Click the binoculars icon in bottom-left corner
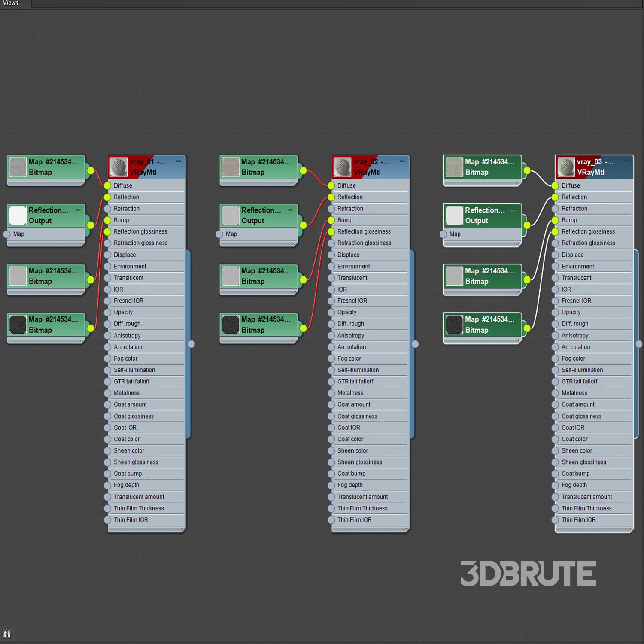 [7, 634]
